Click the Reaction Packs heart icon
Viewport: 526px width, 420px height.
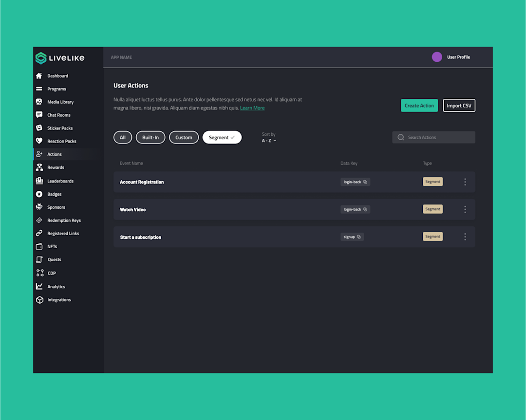[39, 141]
